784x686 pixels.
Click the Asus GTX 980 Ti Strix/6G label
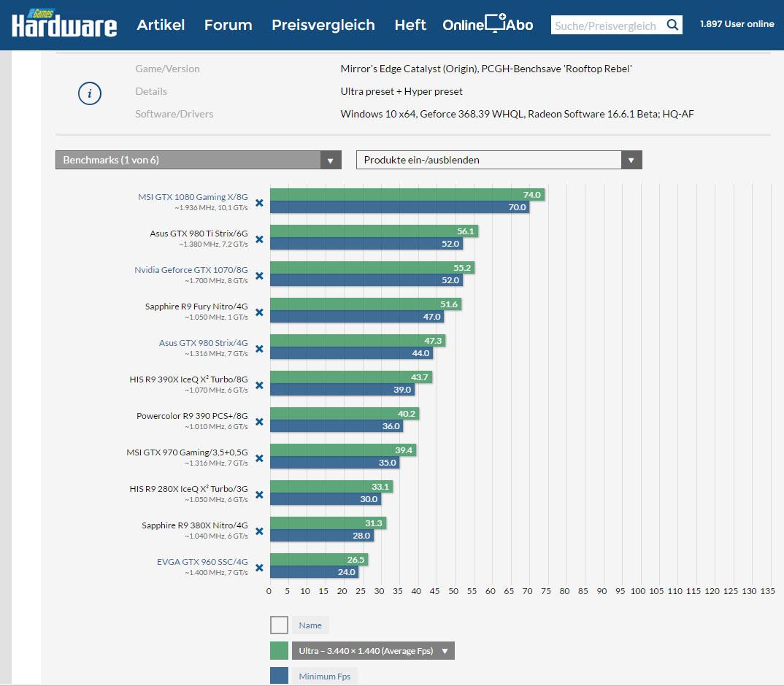click(199, 234)
